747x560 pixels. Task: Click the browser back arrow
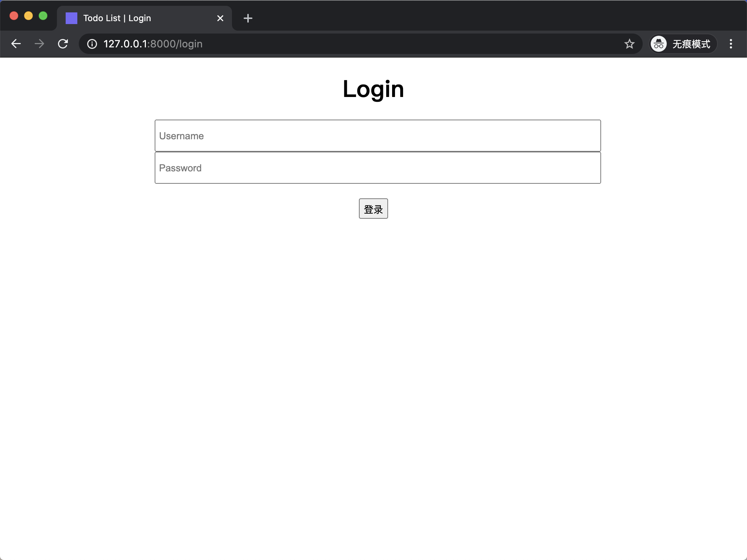16,44
